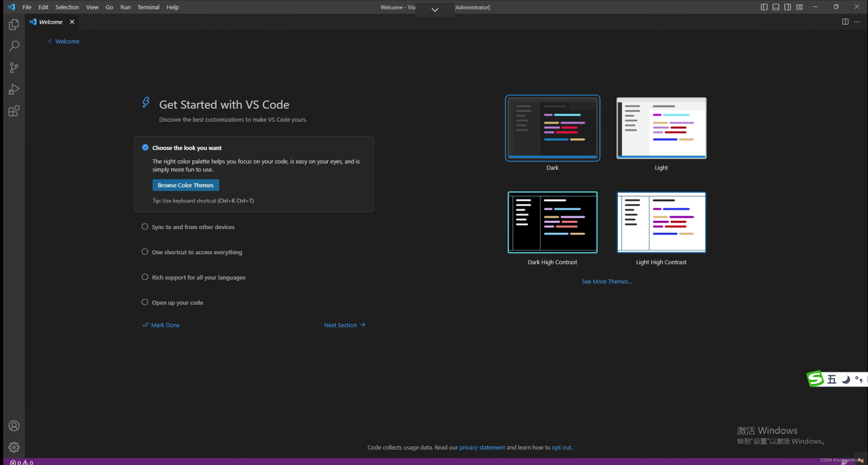Select the Sync to and from other devices step
The image size is (868, 465).
[193, 227]
